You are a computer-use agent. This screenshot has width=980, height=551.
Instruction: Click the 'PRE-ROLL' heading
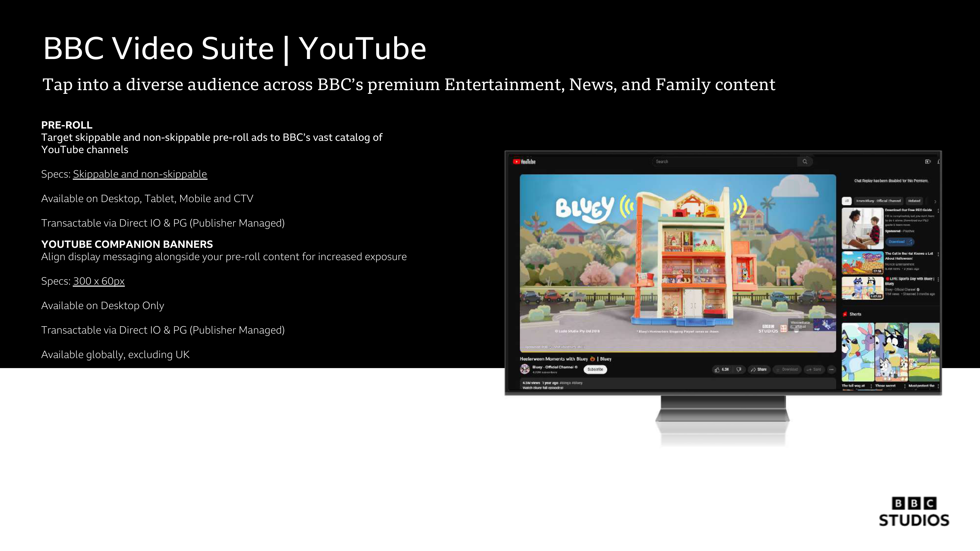(67, 125)
